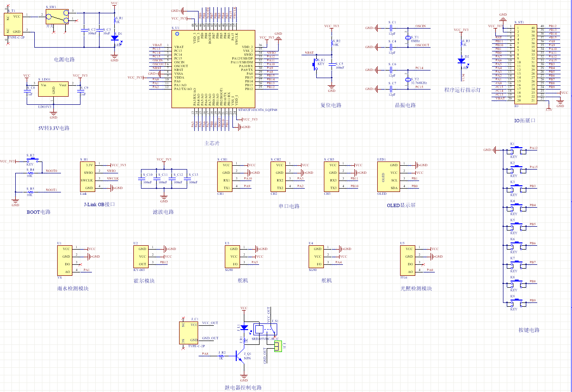Select the S_CH1 serial connector block

click(226, 177)
